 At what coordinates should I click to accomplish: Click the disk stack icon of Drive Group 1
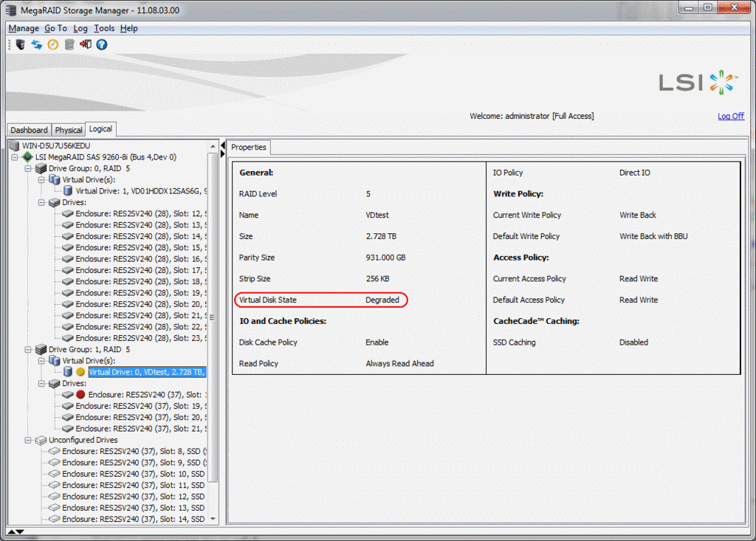point(41,349)
